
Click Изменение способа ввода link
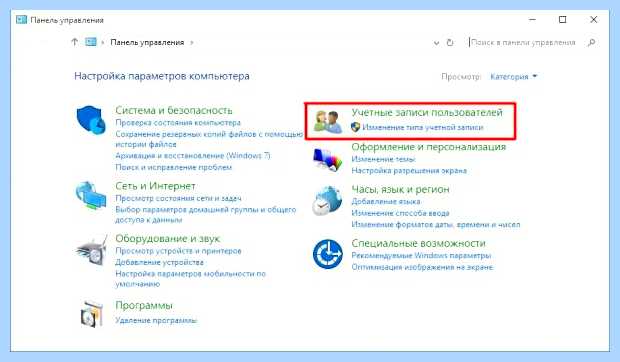tap(401, 213)
